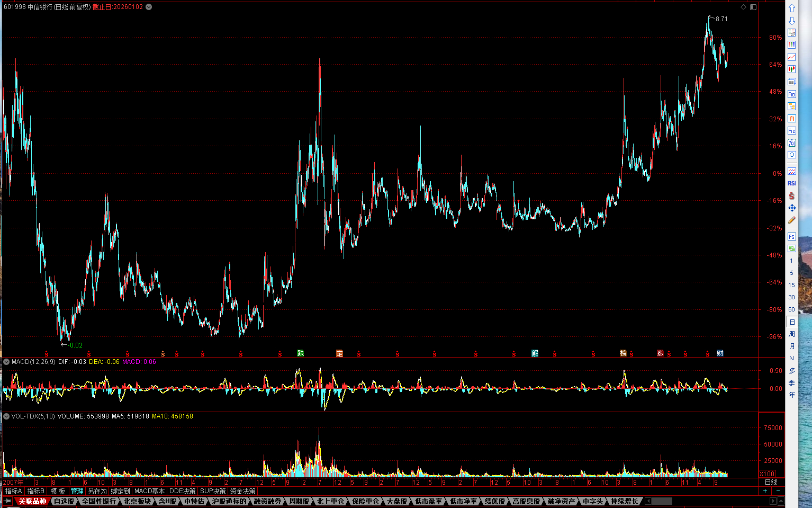Switch to the 融资融券 tab
The width and height of the screenshot is (812, 508).
click(x=267, y=501)
